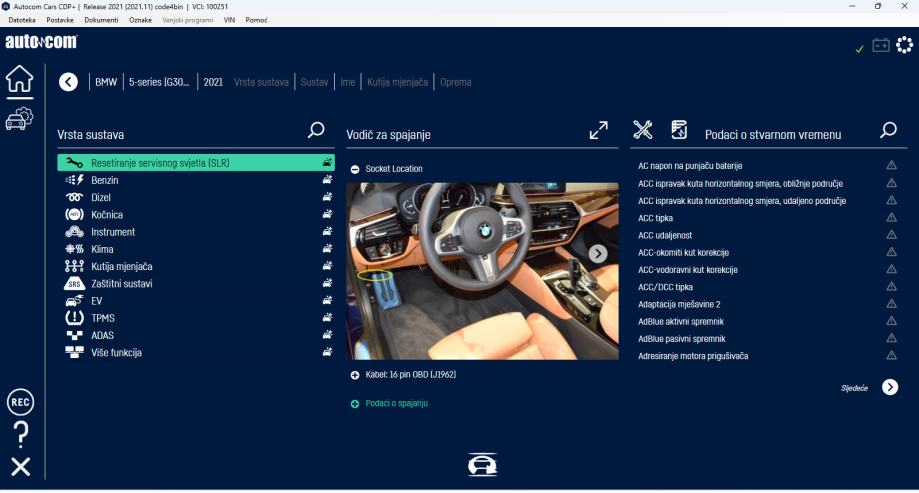The image size is (919, 493).
Task: Select Zaštitni sustavi SRS entry
Action: (x=196, y=284)
